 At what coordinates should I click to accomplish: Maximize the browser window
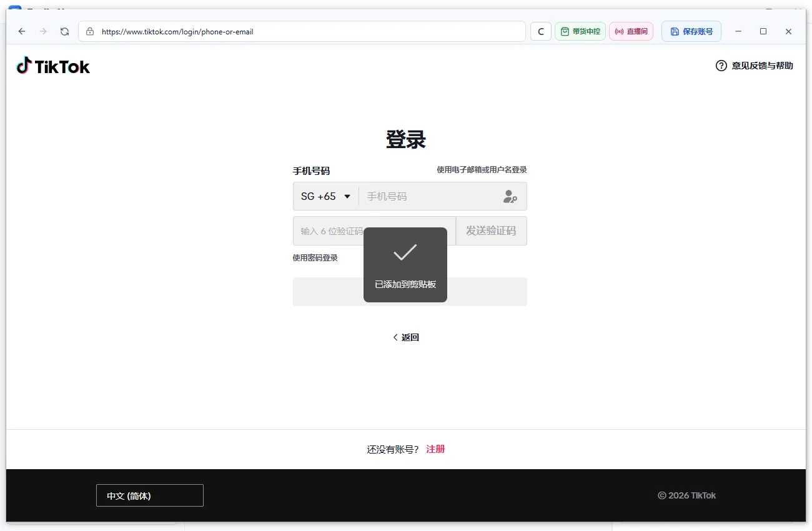coord(763,31)
